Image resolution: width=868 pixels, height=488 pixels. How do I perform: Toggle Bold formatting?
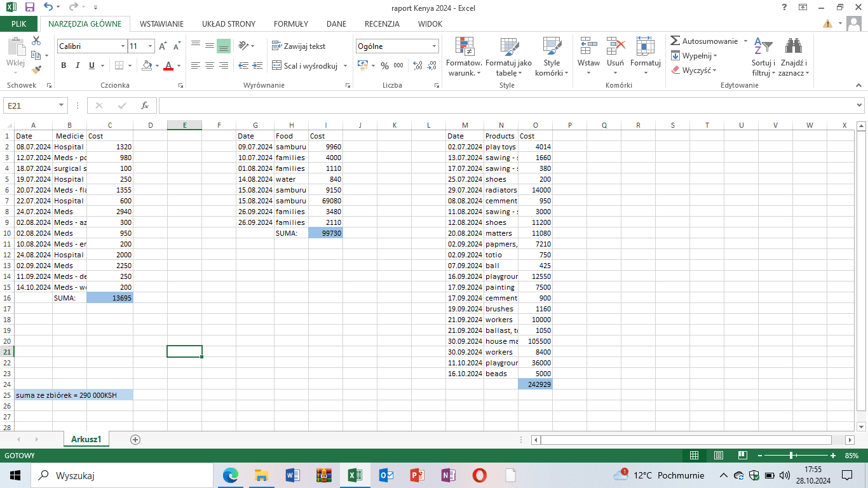coord(64,65)
